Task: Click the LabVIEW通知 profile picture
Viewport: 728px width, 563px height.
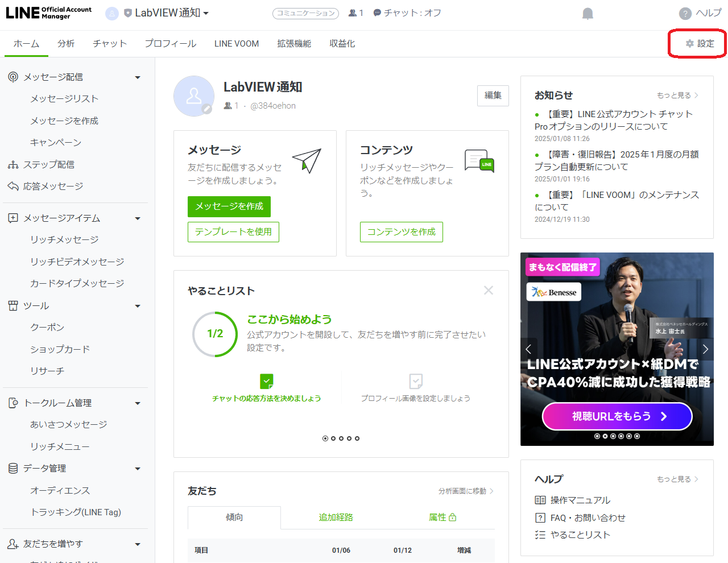Action: [x=194, y=96]
